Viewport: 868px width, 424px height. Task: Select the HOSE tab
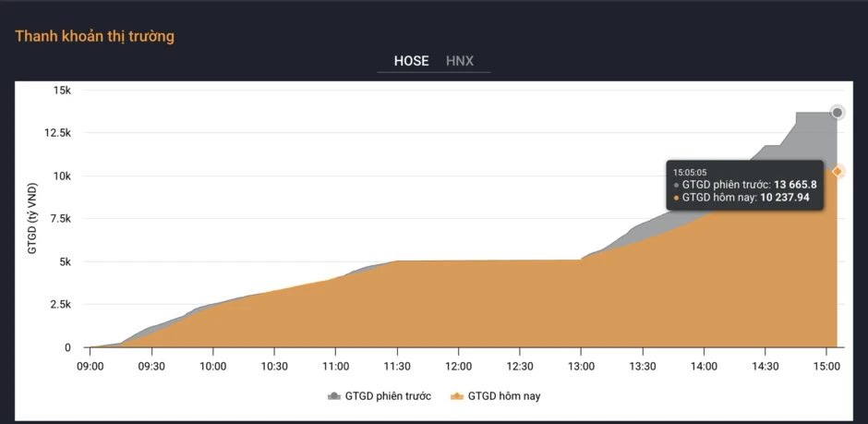pos(411,61)
